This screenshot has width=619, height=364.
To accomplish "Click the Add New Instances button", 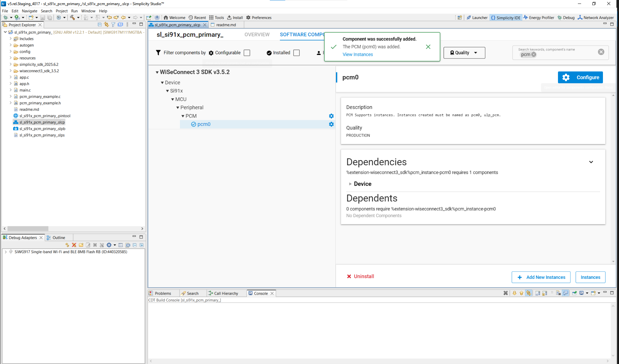I will pos(541,277).
